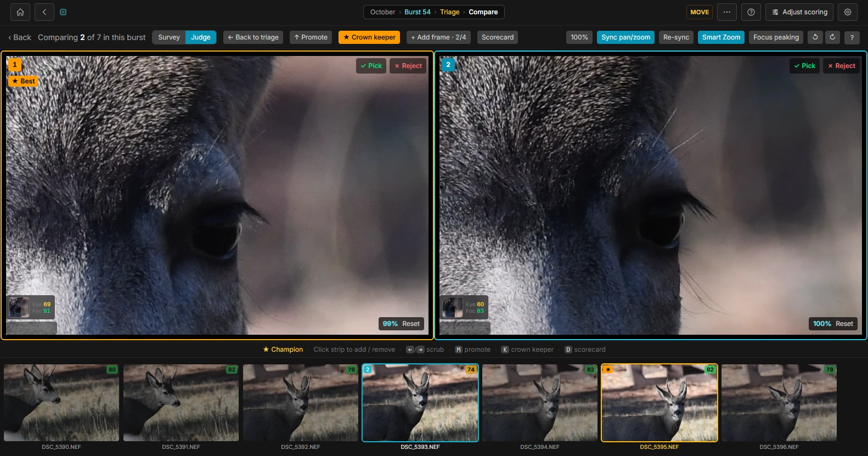Image resolution: width=868 pixels, height=456 pixels.
Task: Pick frame 1 in left pane
Action: point(371,66)
